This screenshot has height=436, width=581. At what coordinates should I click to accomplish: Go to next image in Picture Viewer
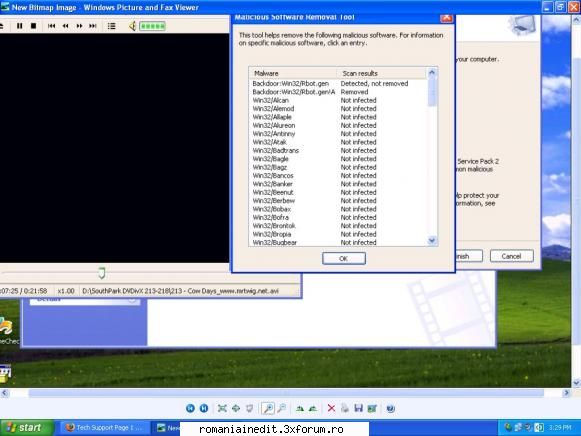204,408
